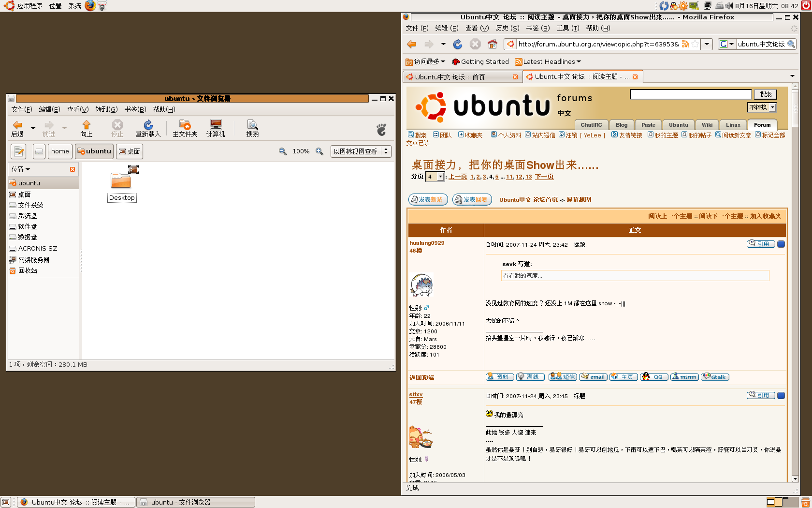Open the page number dropdown showing 4
Screen dimensions: 812x508
435,177
